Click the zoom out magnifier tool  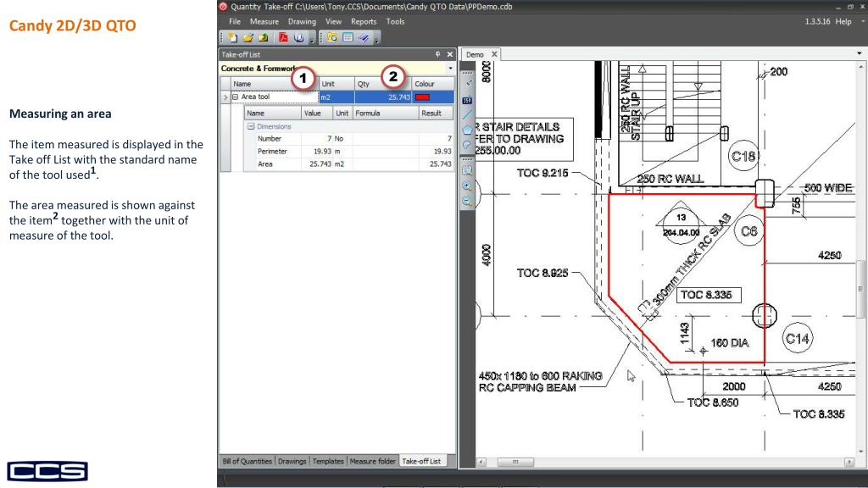(x=467, y=202)
